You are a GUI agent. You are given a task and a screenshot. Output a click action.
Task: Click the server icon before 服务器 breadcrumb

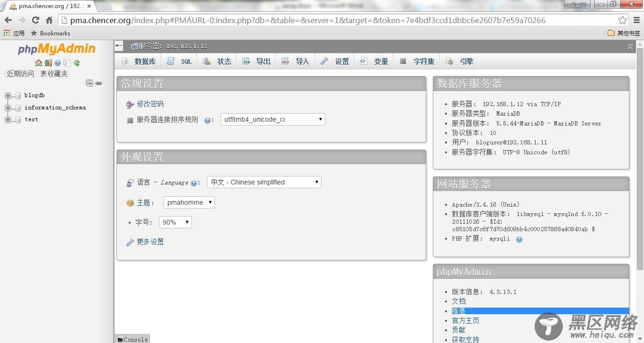[x=134, y=46]
